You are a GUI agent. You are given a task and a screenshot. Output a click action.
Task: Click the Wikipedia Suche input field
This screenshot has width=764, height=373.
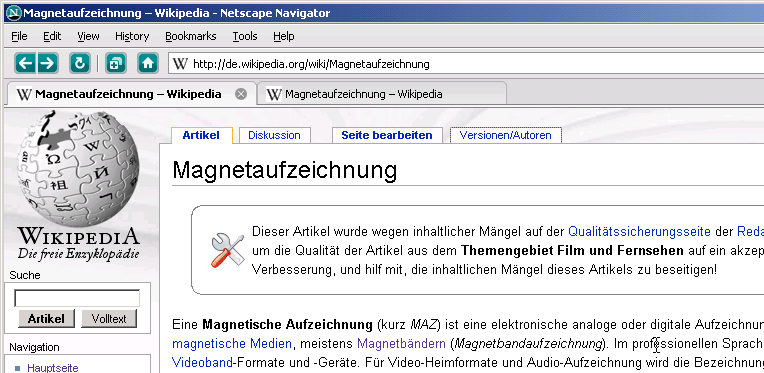coord(77,298)
